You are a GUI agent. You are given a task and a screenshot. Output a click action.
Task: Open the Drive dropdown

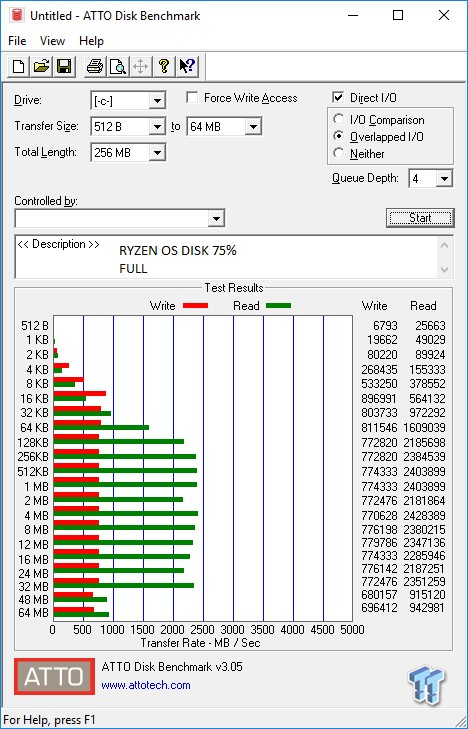click(158, 100)
